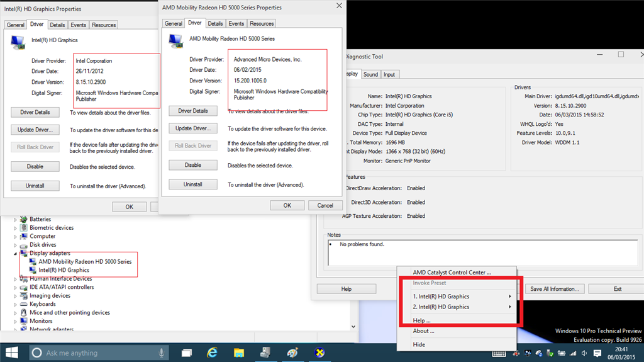Expand the Biometric devices node

pos(15,228)
